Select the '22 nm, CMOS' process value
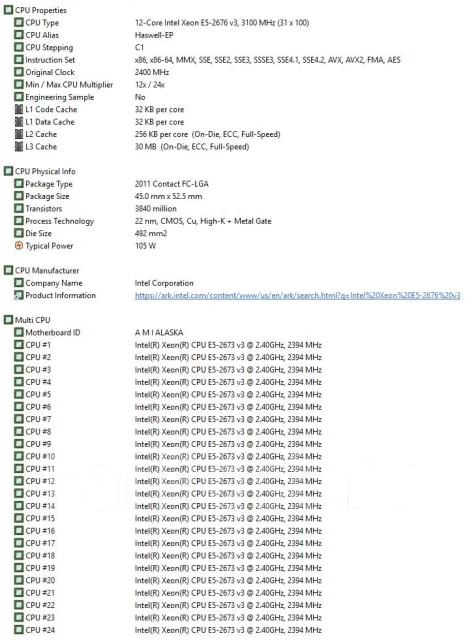The width and height of the screenshot is (465, 640). (159, 221)
